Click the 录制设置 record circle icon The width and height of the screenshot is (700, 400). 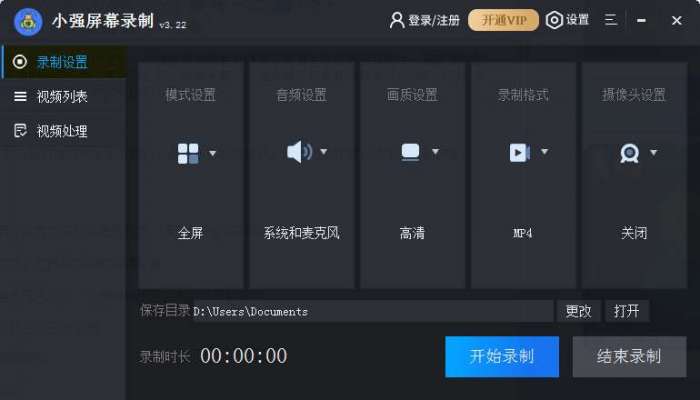(20, 62)
